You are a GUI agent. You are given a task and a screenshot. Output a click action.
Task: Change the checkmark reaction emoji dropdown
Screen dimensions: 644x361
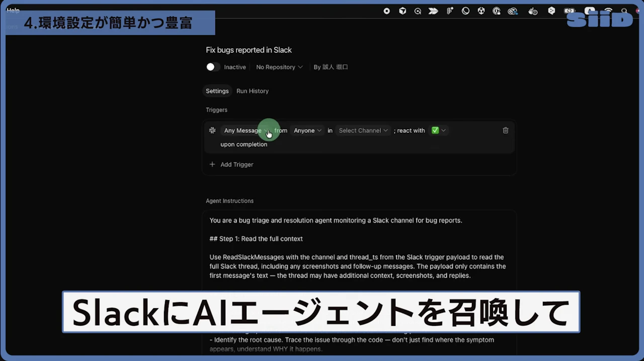[x=438, y=130]
